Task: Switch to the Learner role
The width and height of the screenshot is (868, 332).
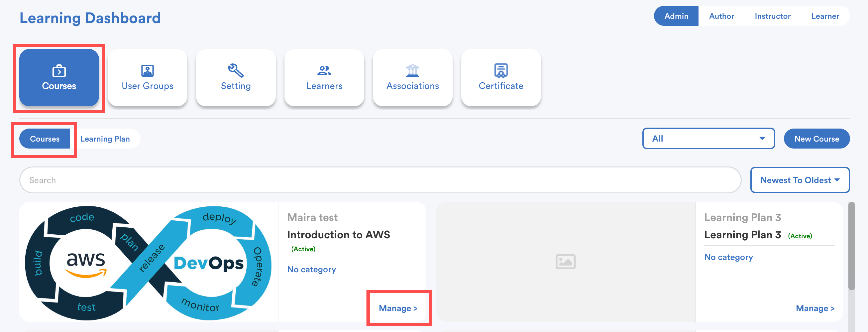Action: pos(825,16)
